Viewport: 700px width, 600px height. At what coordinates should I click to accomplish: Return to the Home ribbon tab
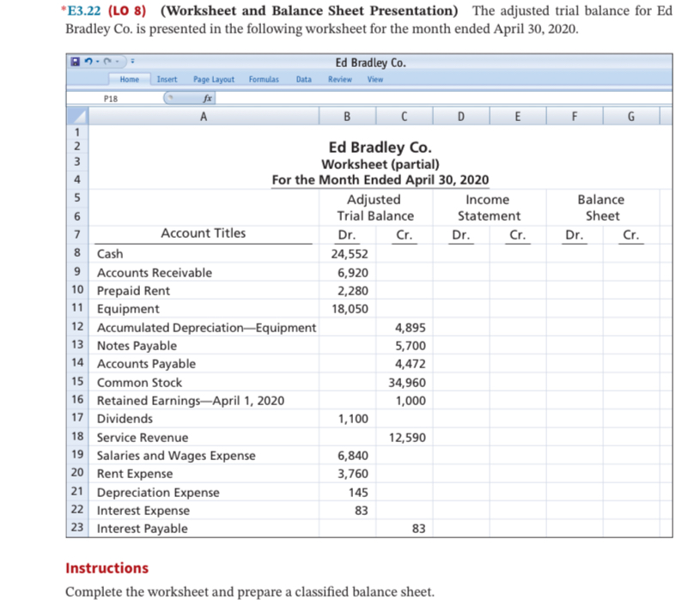(129, 79)
